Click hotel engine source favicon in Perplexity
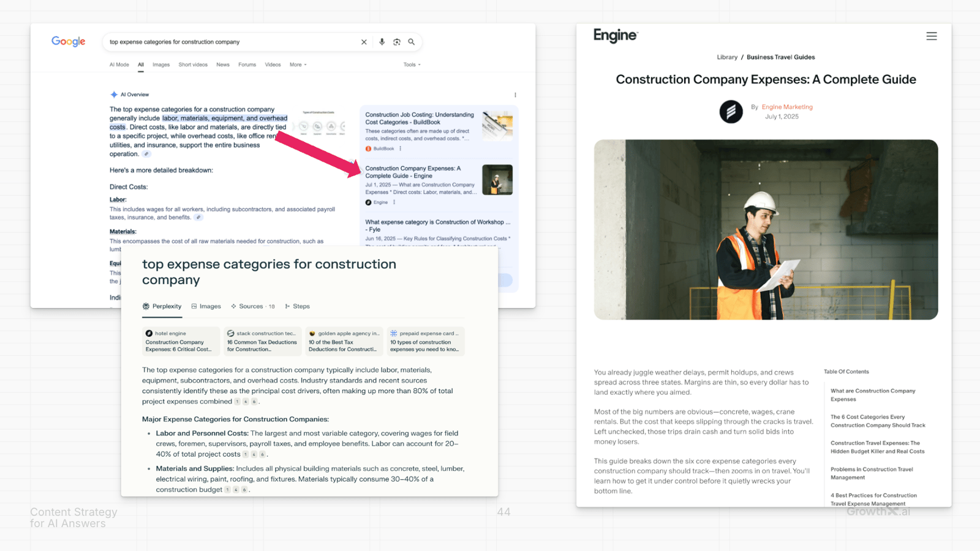Image resolution: width=980 pixels, height=551 pixels. (x=149, y=334)
